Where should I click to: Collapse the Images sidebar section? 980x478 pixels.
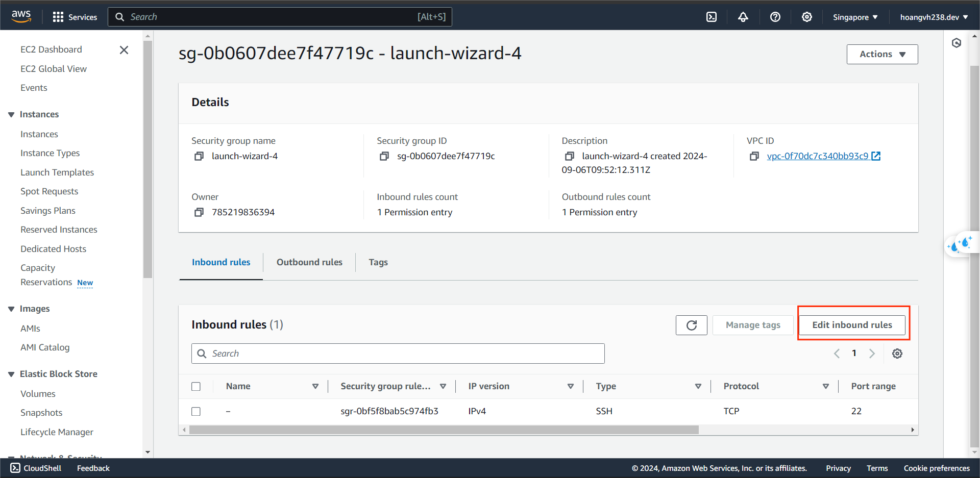click(x=11, y=309)
